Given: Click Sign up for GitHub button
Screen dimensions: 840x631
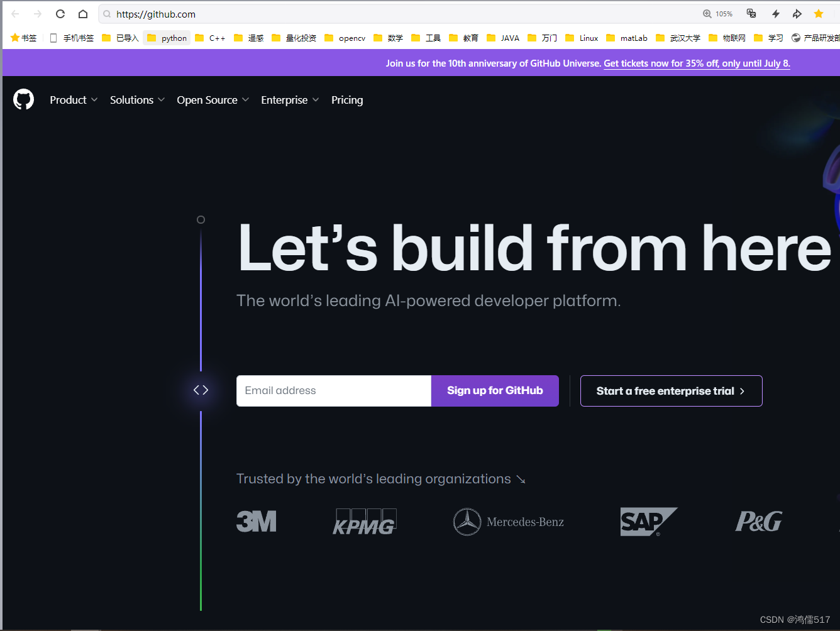Looking at the screenshot, I should click(x=495, y=391).
